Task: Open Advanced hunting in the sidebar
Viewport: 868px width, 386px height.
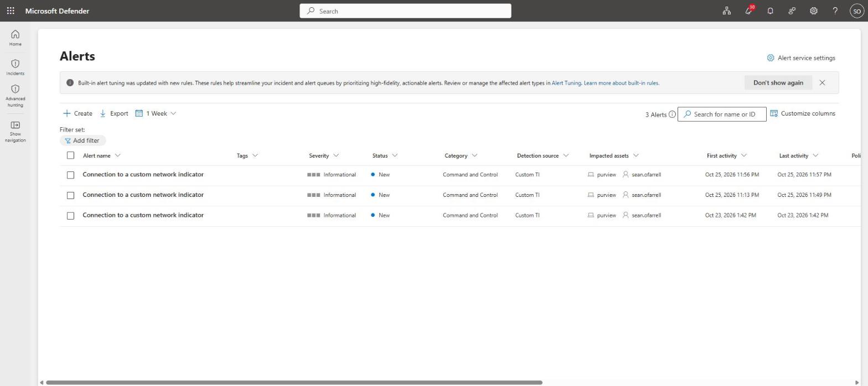Action: point(15,96)
